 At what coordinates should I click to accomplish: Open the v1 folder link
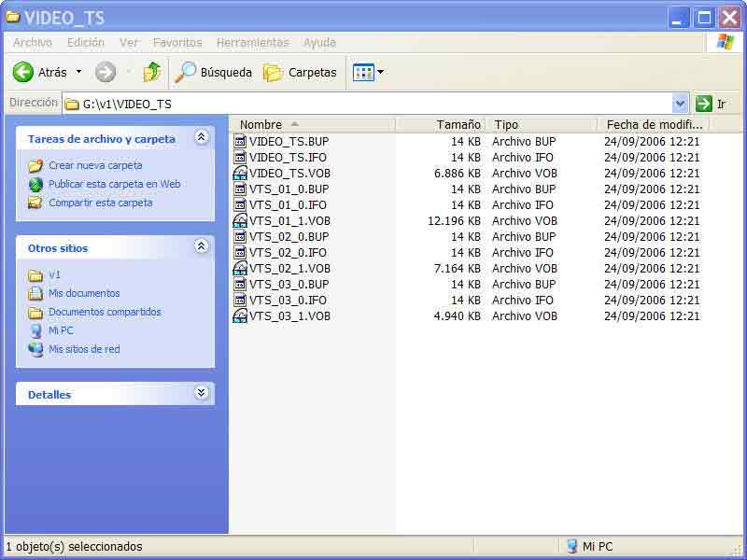coord(54,274)
